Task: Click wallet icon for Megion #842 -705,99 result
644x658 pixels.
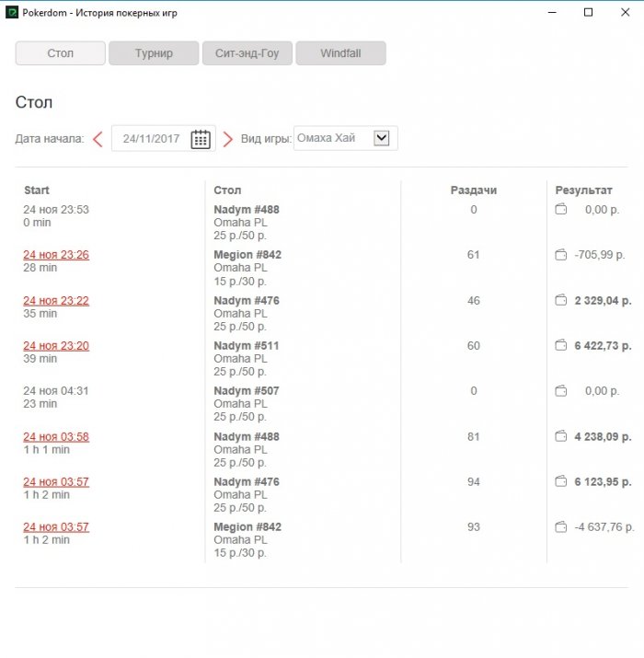Action: click(560, 255)
